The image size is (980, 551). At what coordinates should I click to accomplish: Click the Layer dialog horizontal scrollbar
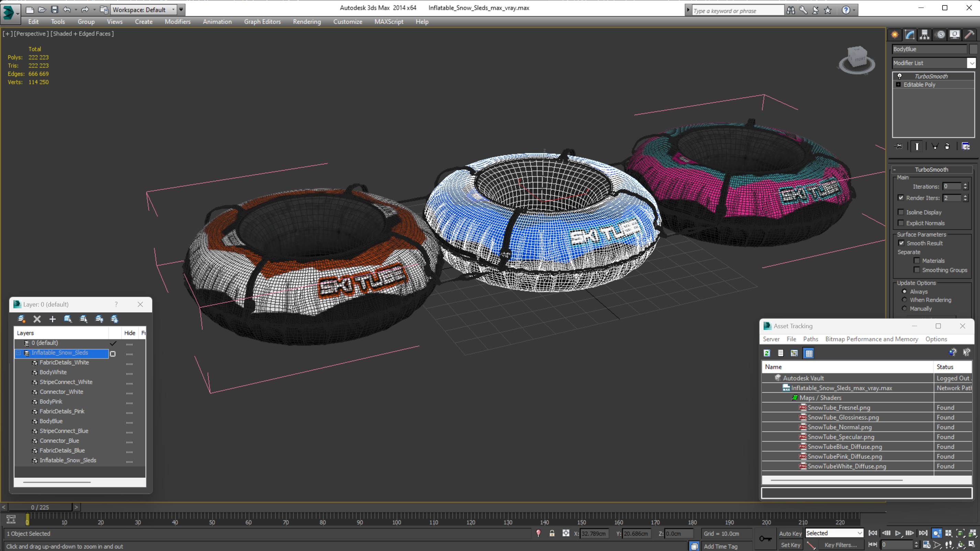pos(57,482)
